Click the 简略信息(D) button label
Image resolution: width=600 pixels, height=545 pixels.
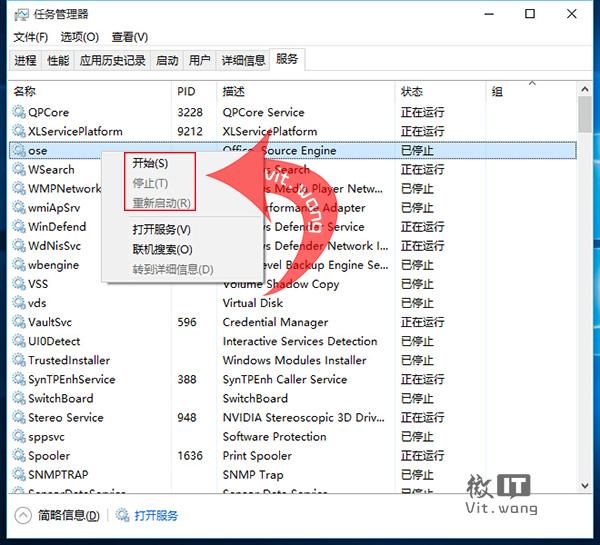click(69, 516)
